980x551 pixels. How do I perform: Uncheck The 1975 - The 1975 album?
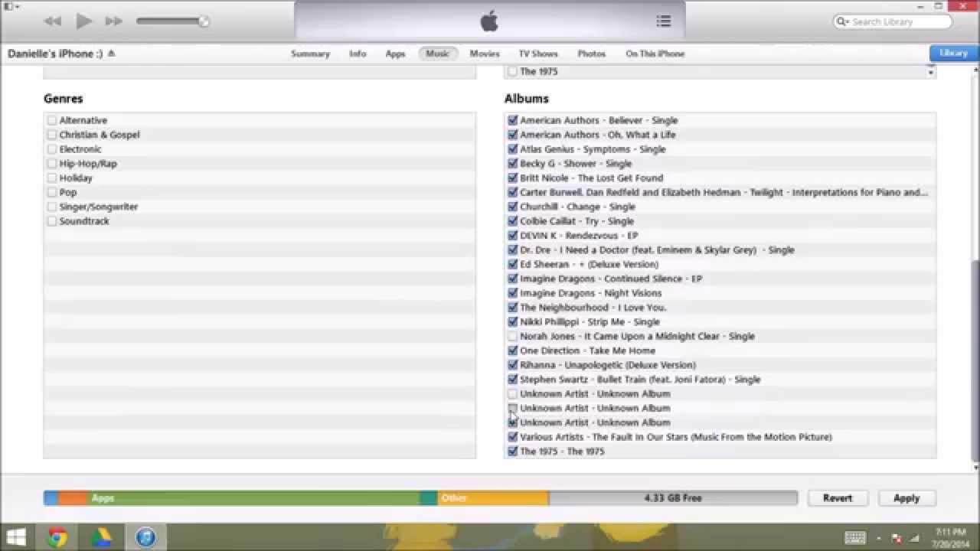coord(513,452)
